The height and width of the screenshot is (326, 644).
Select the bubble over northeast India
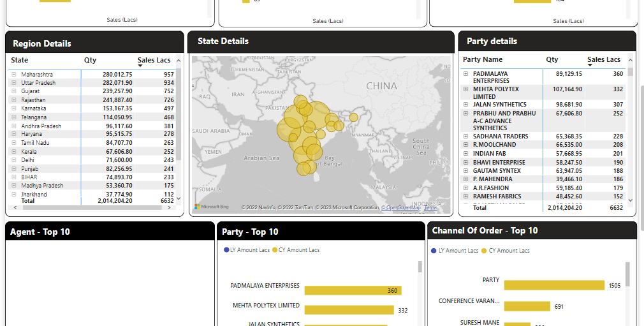click(x=354, y=117)
